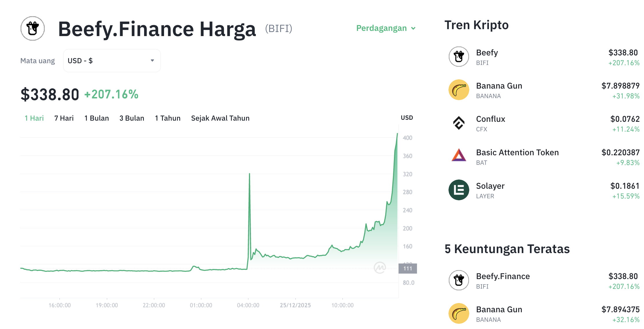Select the 1 Bulan tab

[x=96, y=118]
